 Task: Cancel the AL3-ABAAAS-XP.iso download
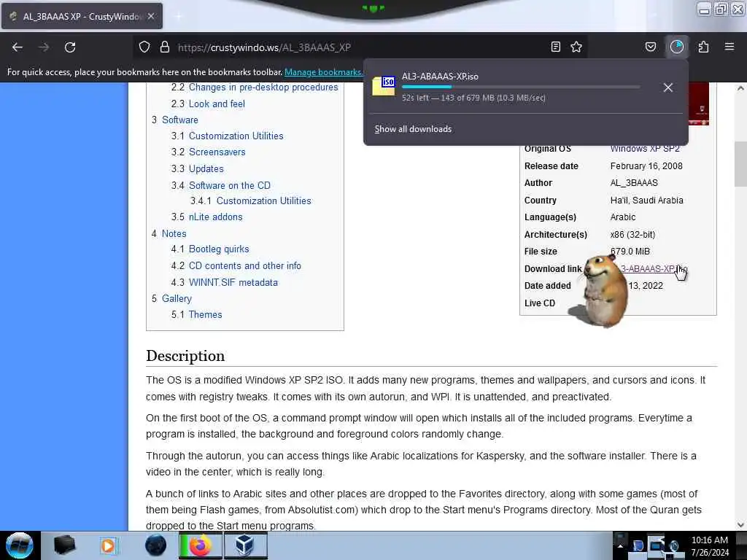coord(668,87)
